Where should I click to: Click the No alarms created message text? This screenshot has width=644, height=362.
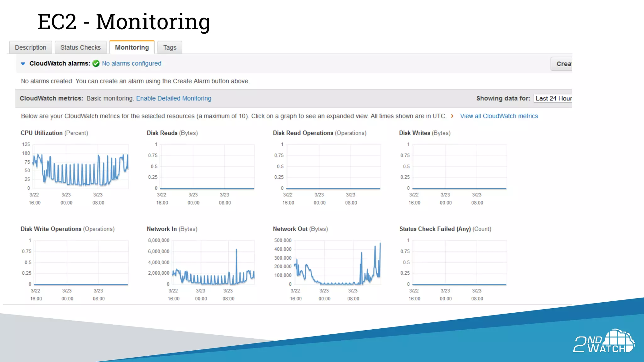(135, 81)
